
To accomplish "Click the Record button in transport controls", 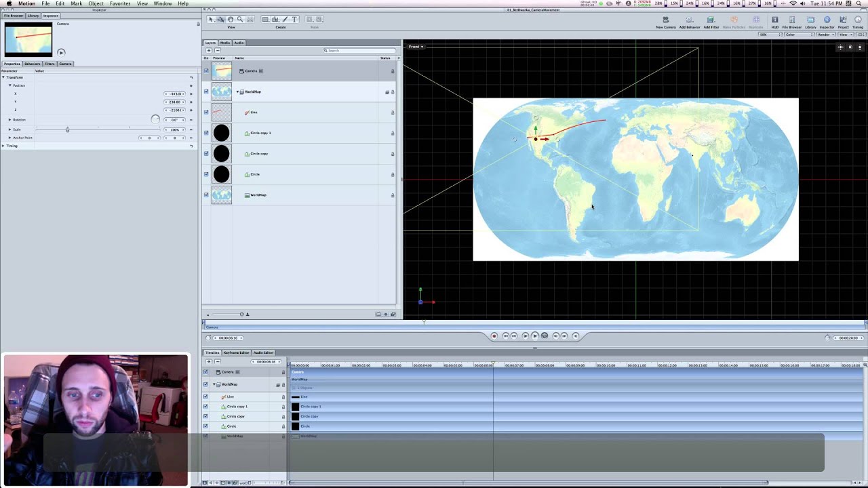I will click(494, 335).
